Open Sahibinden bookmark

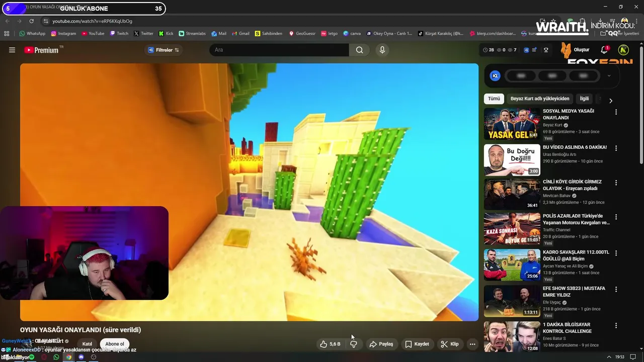(x=268, y=34)
